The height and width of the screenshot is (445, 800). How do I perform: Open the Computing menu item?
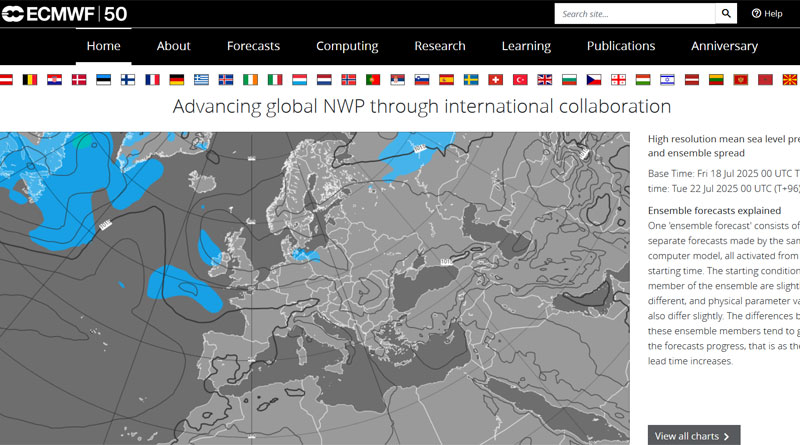[x=347, y=46]
